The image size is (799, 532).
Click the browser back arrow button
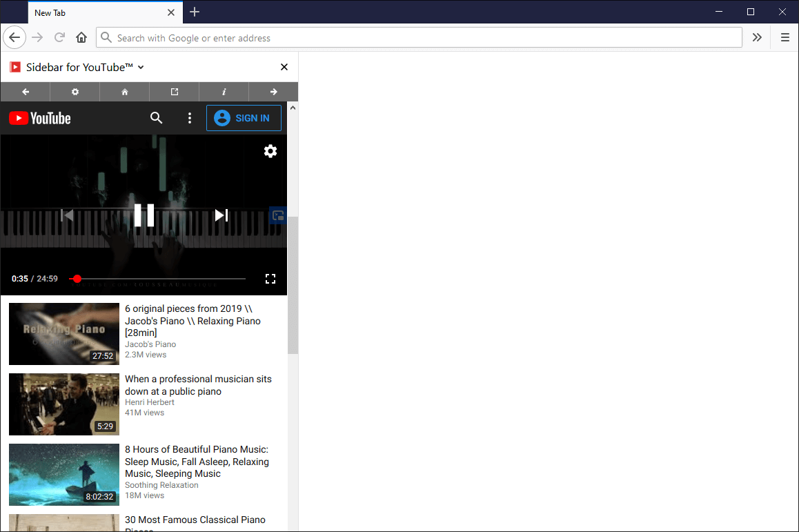(14, 38)
